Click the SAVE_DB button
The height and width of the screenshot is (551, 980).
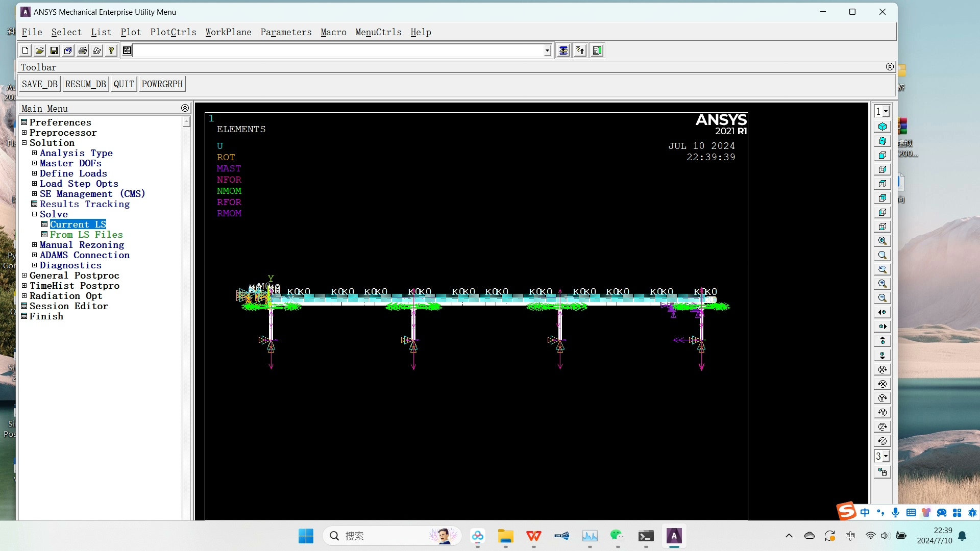click(40, 84)
